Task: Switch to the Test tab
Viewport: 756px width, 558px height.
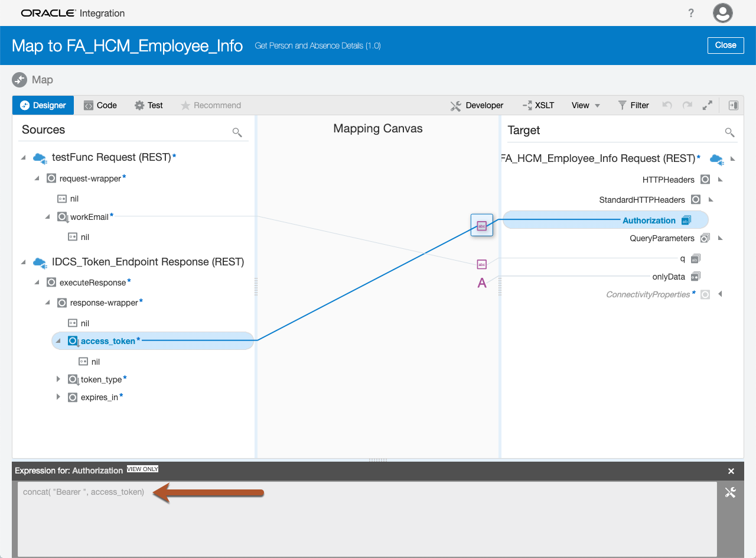Action: point(149,105)
